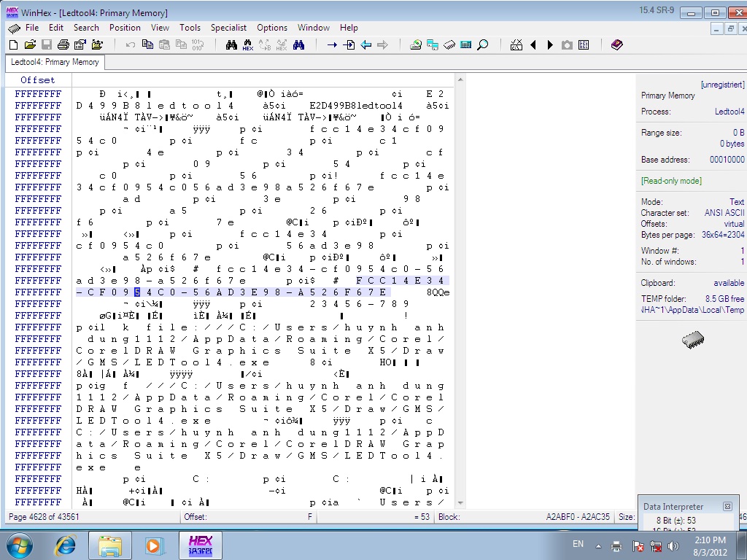Open the Position menu
The height and width of the screenshot is (560, 747).
(x=125, y=28)
